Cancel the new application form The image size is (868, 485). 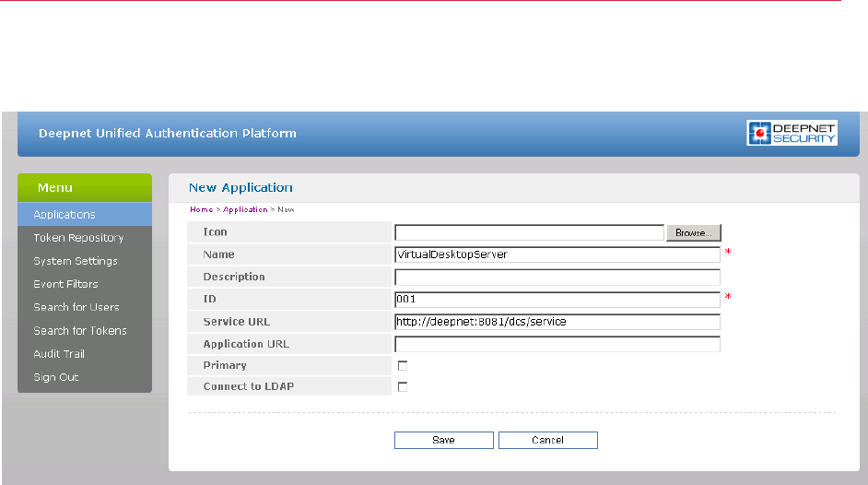[x=548, y=440]
